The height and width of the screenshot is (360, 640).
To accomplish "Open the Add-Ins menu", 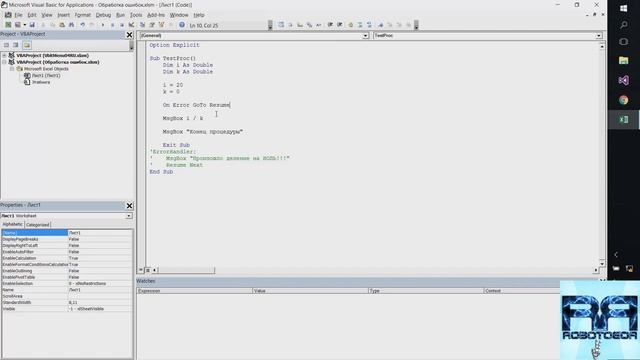I will [x=156, y=15].
